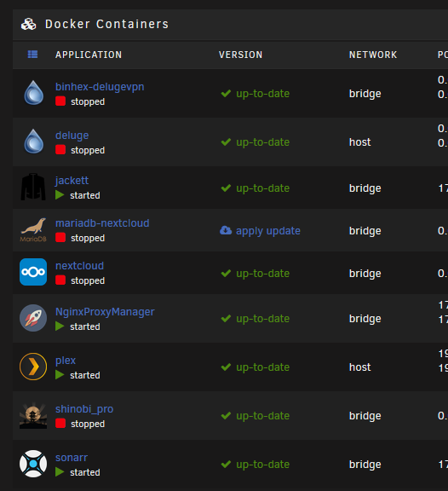
Task: Open the MariaDB seal logo icon
Action: pyautogui.click(x=33, y=230)
